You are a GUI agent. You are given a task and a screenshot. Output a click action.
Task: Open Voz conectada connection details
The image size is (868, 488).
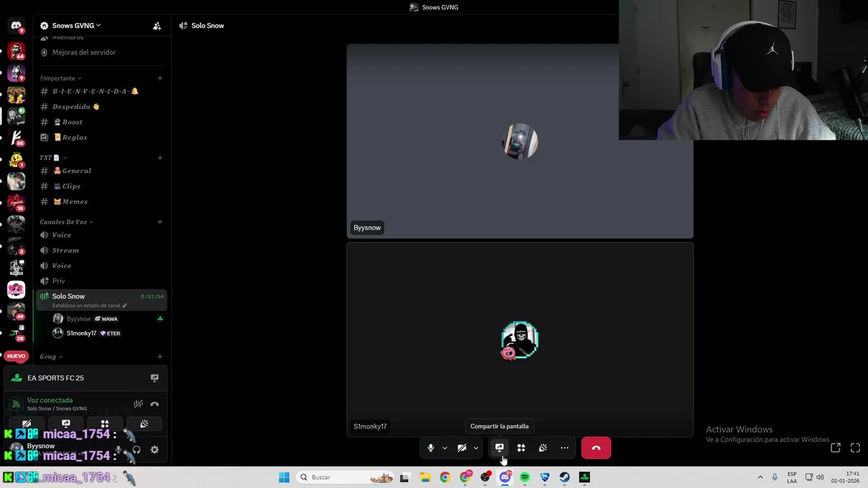(50, 401)
